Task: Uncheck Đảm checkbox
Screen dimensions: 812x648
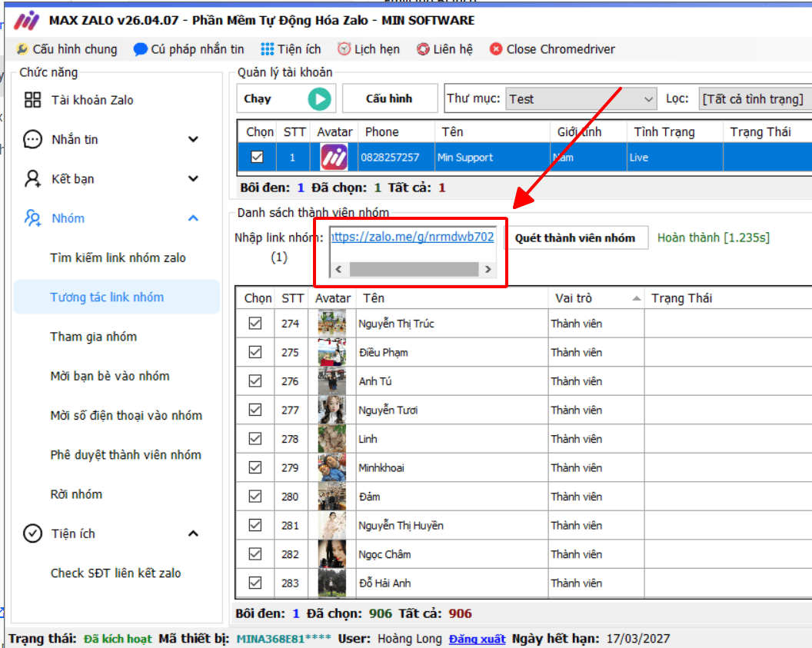Action: (x=255, y=497)
